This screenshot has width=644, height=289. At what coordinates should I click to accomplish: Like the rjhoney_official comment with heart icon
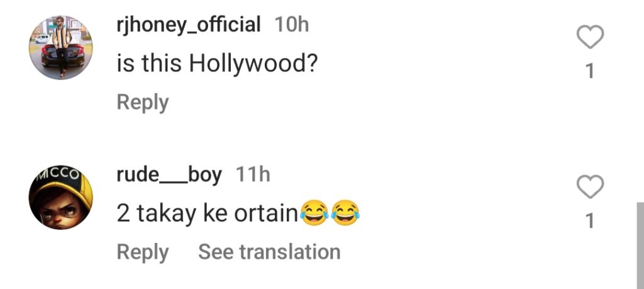point(590,39)
